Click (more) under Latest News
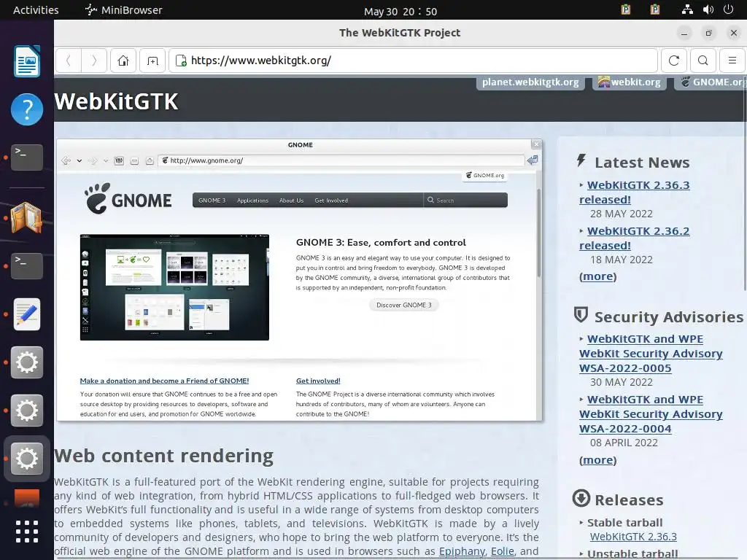 point(598,276)
